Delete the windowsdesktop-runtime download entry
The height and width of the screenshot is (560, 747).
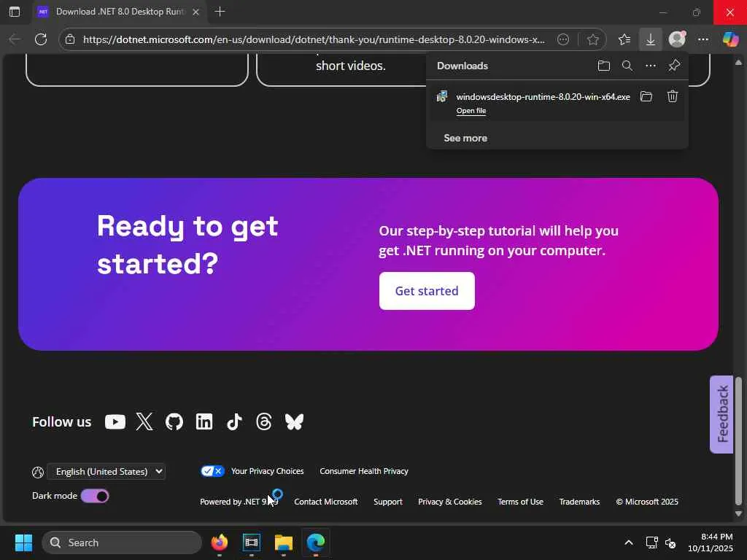pyautogui.click(x=672, y=97)
